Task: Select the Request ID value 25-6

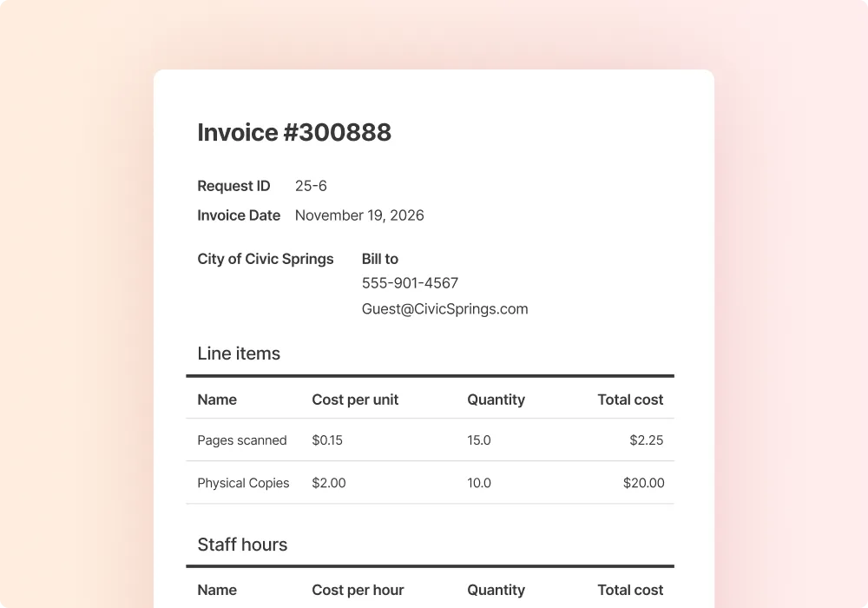Action: (x=311, y=186)
